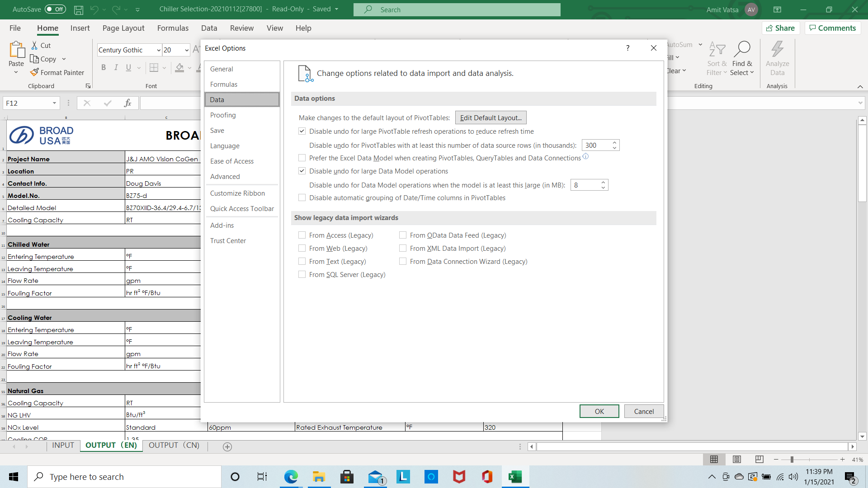
Task: Open the font size dropdown
Action: 186,50
